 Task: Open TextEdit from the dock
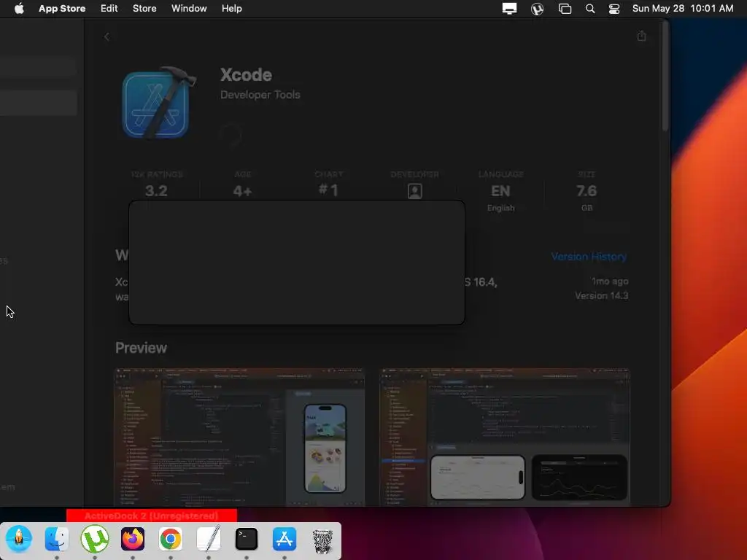209,539
